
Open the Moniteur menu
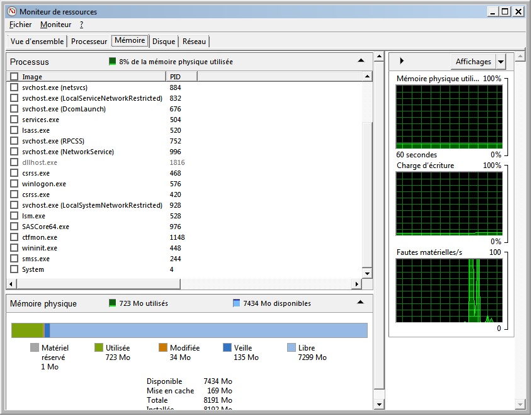point(55,25)
